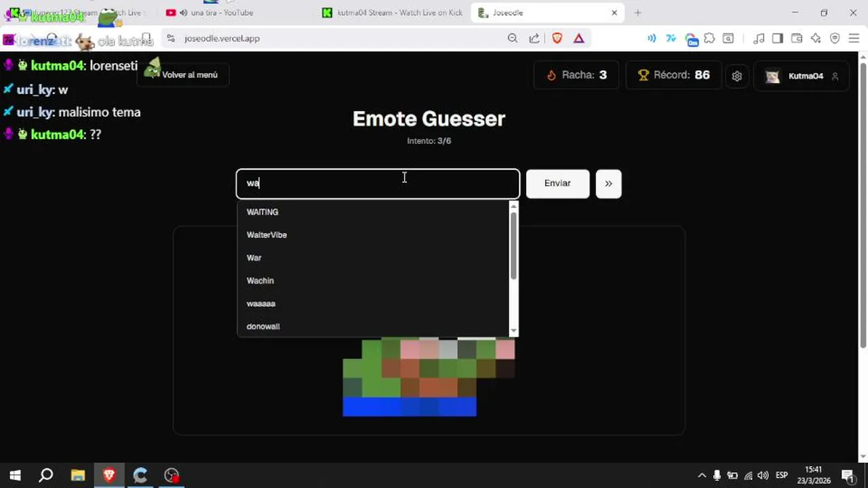
Task: Show hidden system tray icons
Action: [702, 475]
